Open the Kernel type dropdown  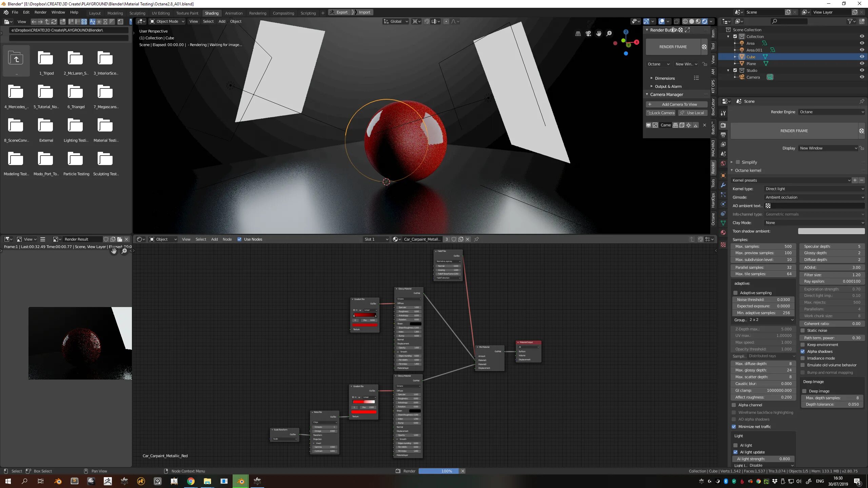(814, 189)
